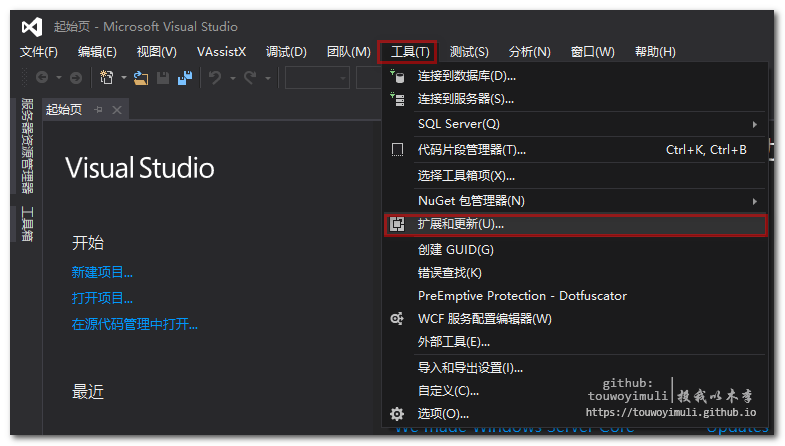Close the 起始页 tab

[117, 110]
